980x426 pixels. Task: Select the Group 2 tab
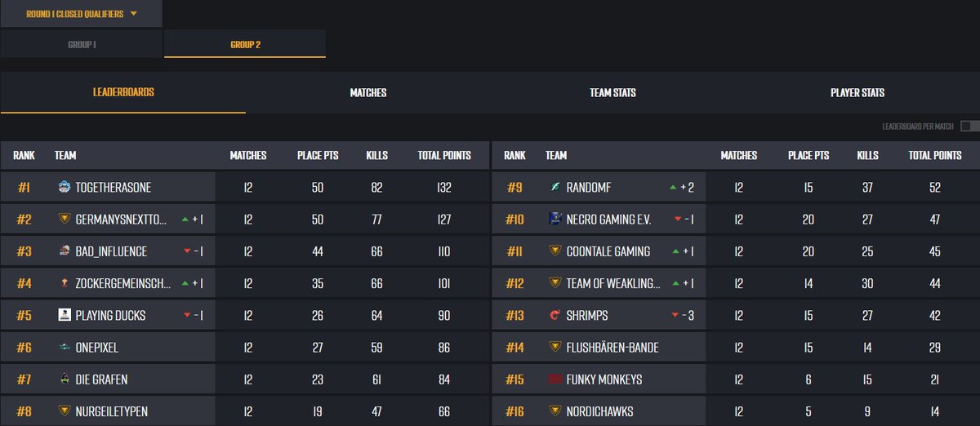245,44
